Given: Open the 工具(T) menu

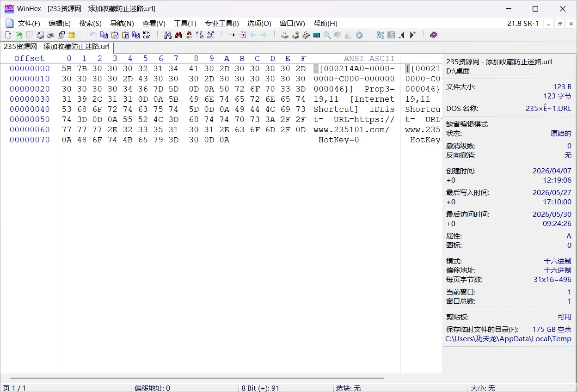Looking at the screenshot, I should (x=185, y=24).
